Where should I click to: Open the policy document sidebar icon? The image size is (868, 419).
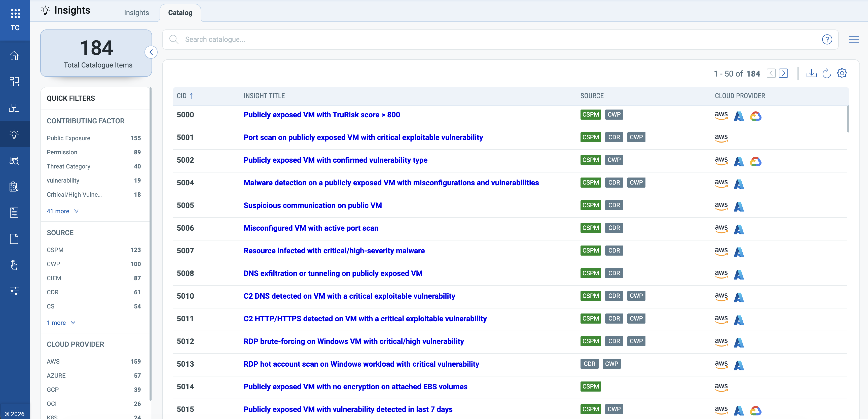(14, 213)
